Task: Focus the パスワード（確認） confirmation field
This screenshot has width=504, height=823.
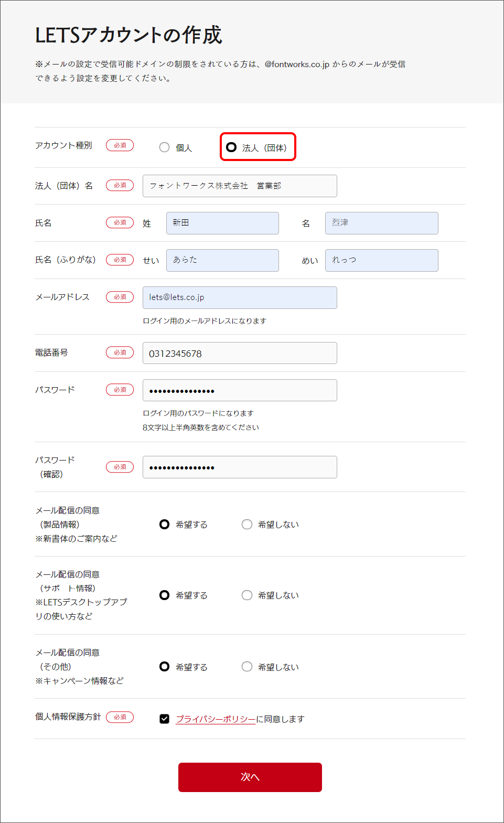Action: 240,467
